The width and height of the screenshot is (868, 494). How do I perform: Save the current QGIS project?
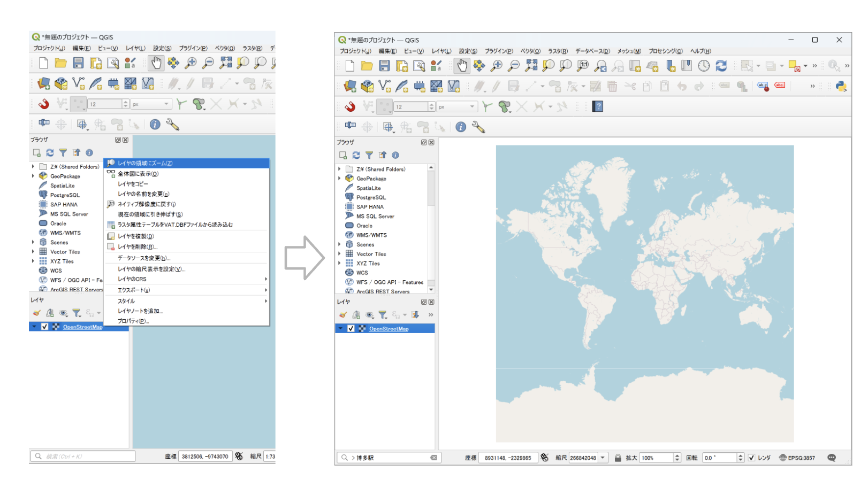point(383,66)
